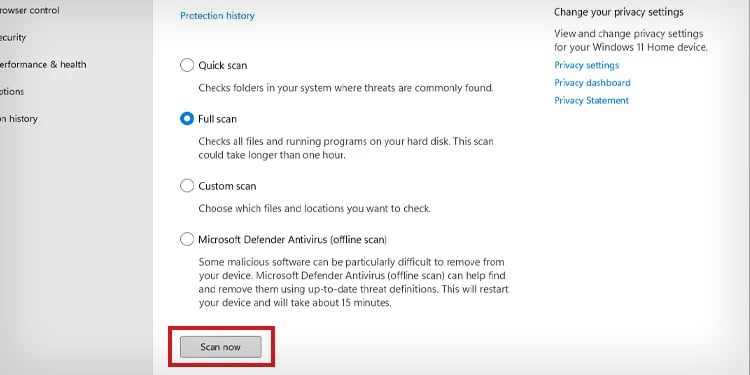Open the history entry in the left sidebar
The width and height of the screenshot is (750, 375).
click(x=19, y=119)
